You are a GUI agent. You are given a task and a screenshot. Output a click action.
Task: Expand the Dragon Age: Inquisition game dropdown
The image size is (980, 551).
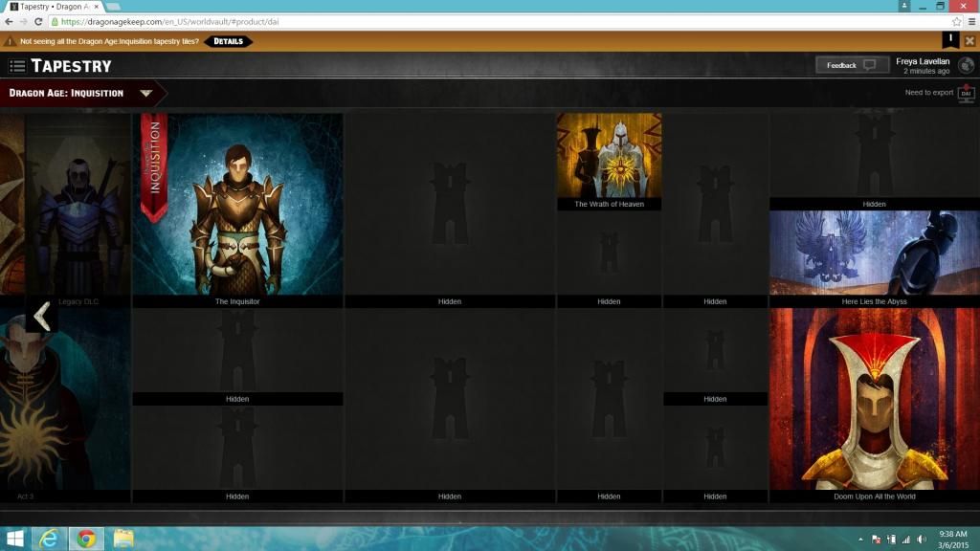(145, 93)
